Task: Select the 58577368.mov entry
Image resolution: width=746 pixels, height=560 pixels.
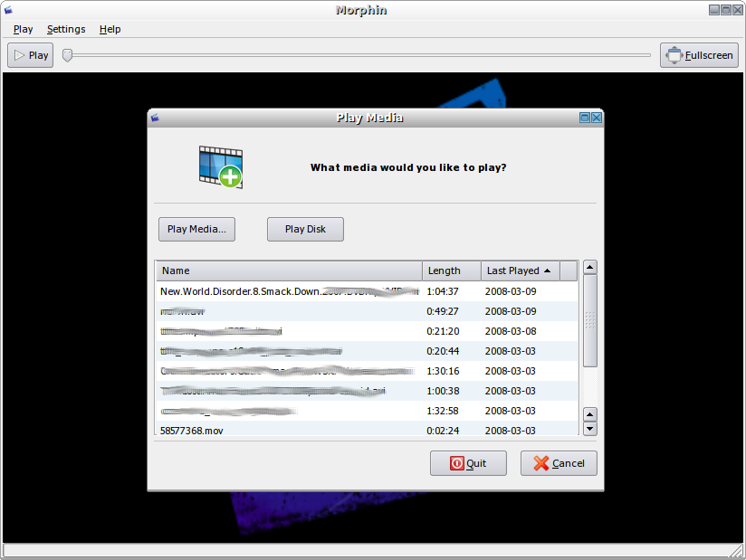Action: pyautogui.click(x=367, y=430)
